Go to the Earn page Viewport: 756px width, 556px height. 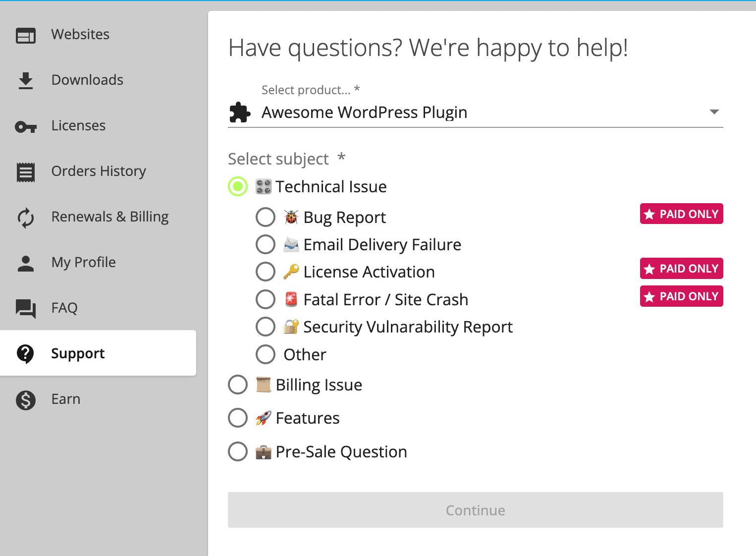98,399
